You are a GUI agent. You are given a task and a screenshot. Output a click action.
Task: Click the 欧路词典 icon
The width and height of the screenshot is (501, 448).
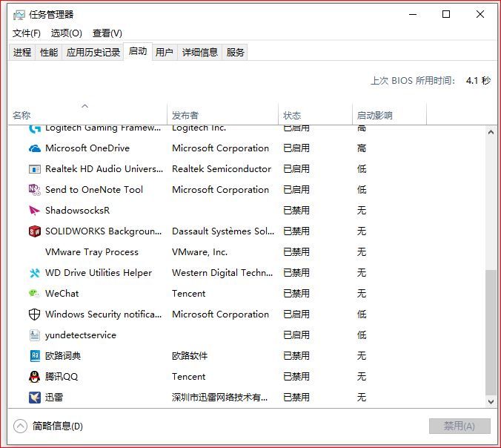(35, 356)
